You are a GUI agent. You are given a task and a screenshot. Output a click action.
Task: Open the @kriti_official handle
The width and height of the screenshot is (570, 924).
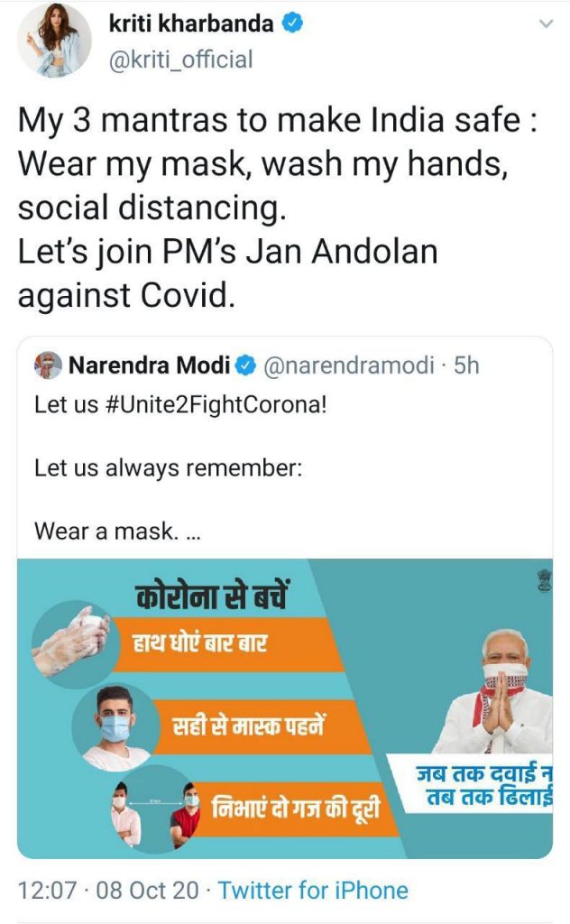[x=180, y=60]
